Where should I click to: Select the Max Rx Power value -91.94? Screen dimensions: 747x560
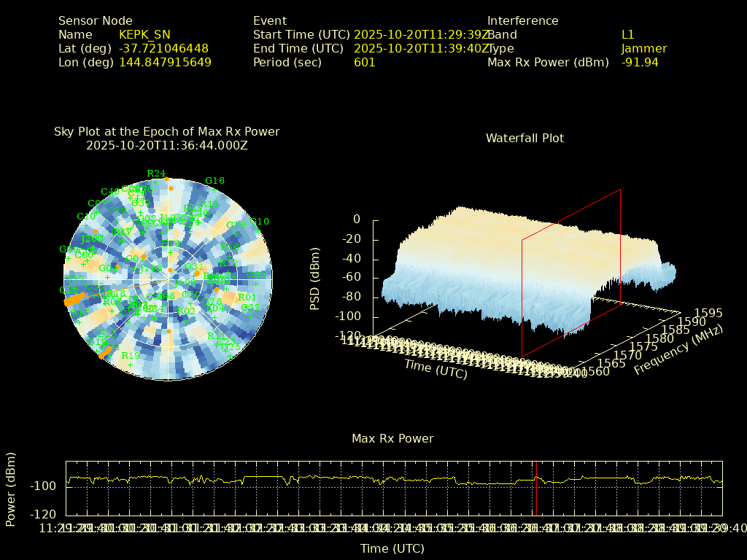coord(640,63)
